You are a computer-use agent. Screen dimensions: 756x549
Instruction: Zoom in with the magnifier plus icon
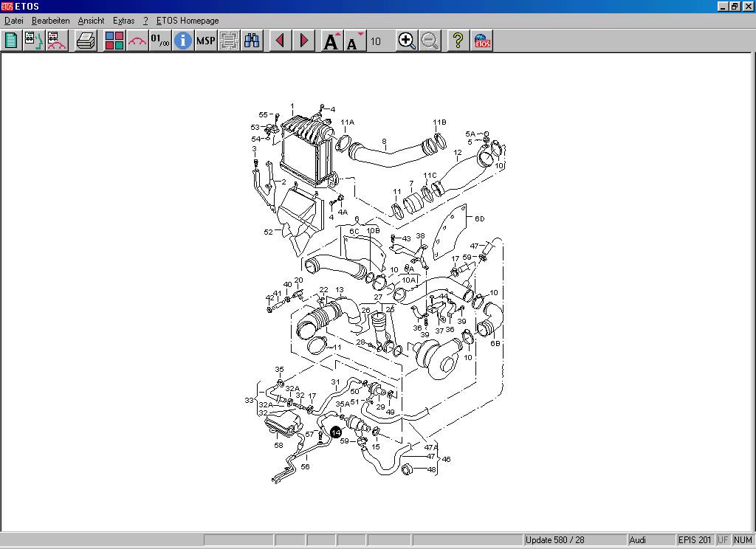(407, 41)
